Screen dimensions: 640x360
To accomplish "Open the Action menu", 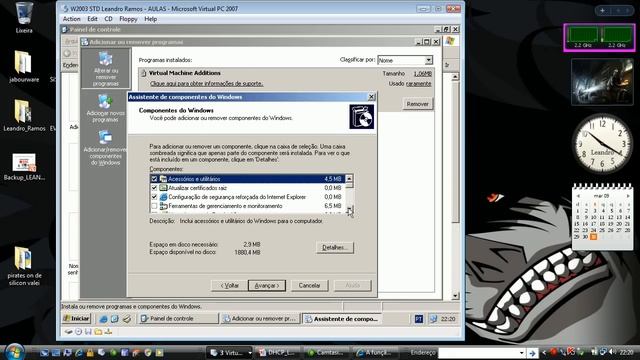I will (x=71, y=19).
